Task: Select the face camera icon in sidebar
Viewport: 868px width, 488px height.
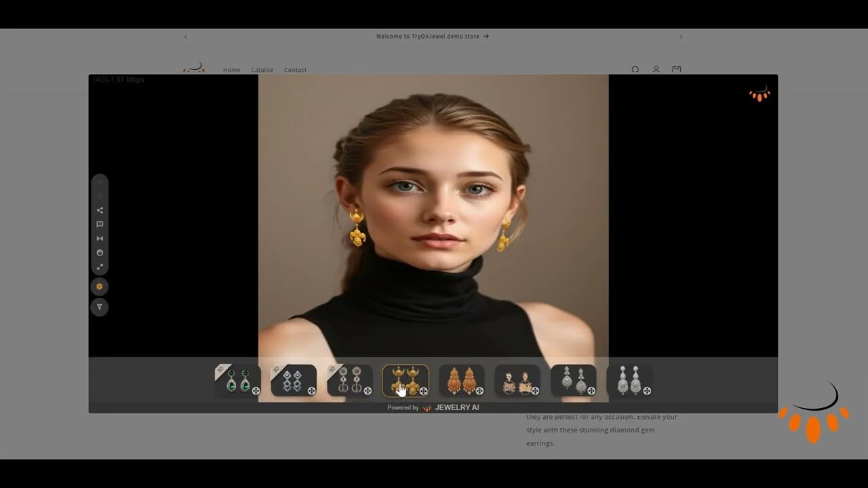Action: click(100, 253)
